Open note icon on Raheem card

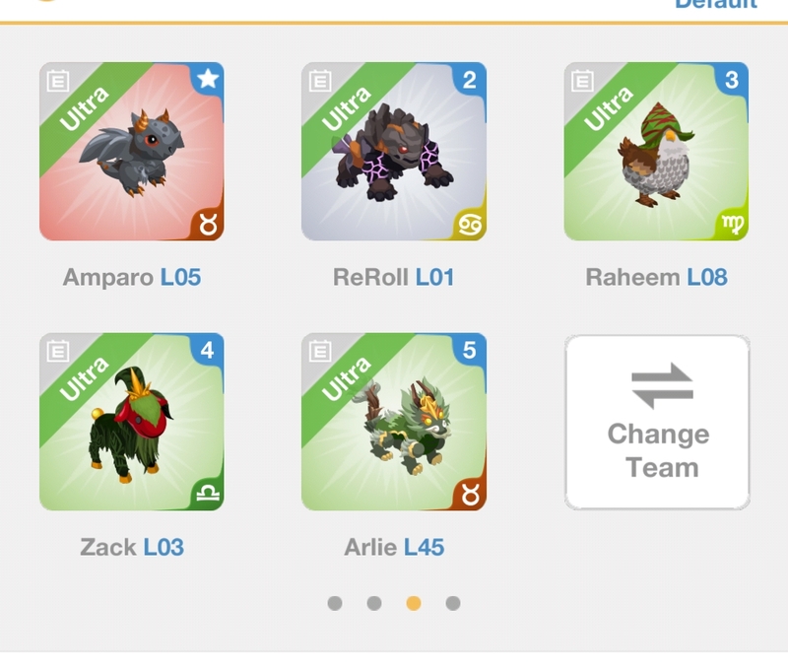(x=582, y=81)
